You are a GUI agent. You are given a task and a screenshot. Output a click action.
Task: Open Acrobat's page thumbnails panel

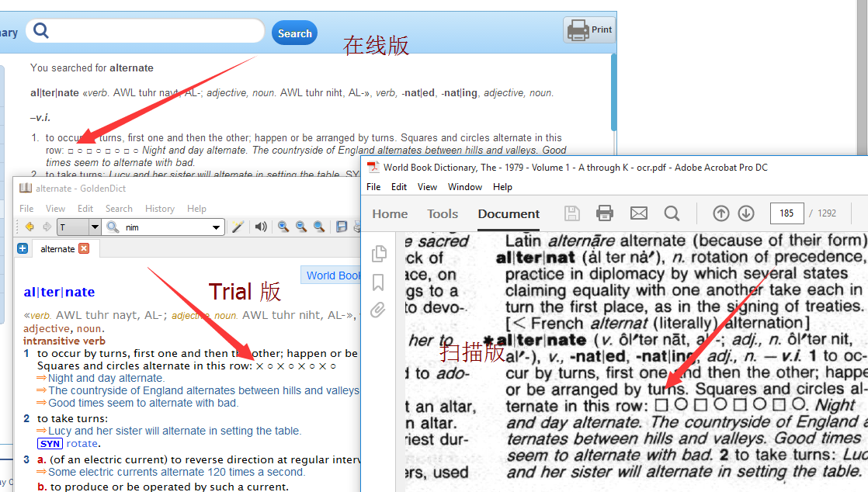point(379,254)
